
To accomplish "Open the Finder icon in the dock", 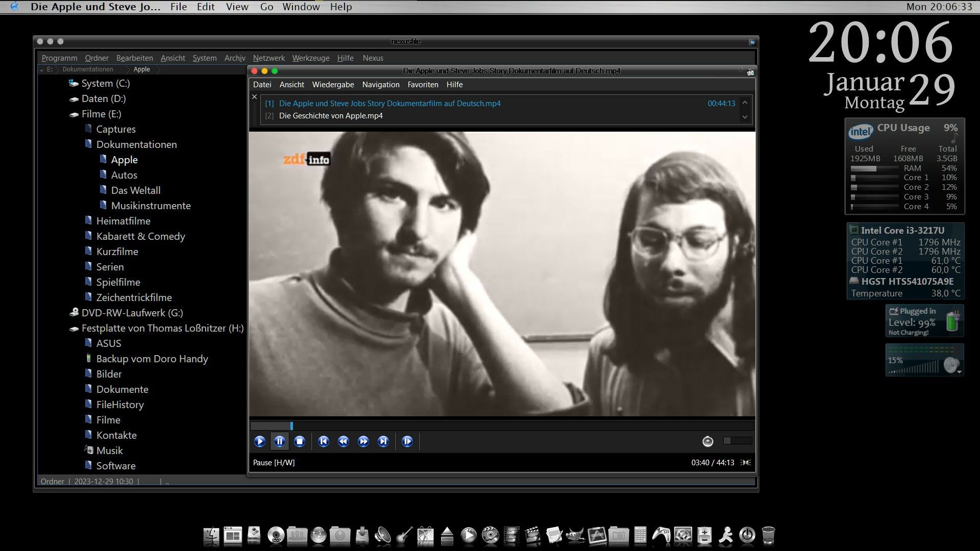I will 211,536.
